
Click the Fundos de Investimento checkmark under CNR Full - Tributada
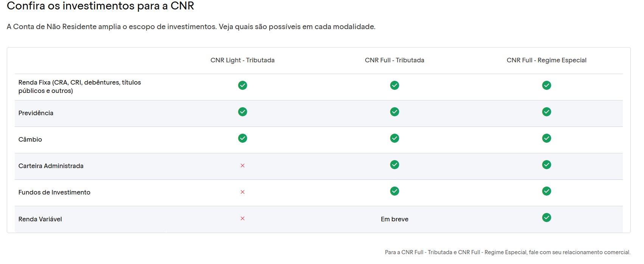coord(394,191)
